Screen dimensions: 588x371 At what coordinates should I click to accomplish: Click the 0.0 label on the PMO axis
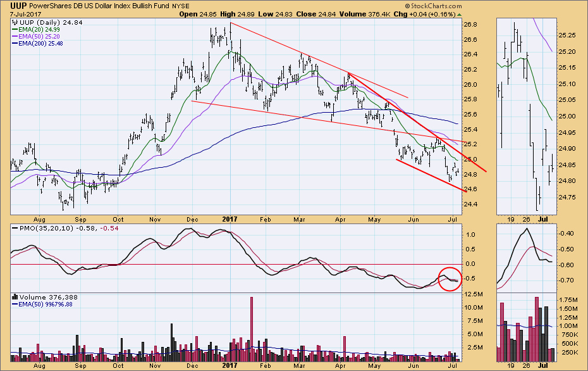[x=470, y=264]
